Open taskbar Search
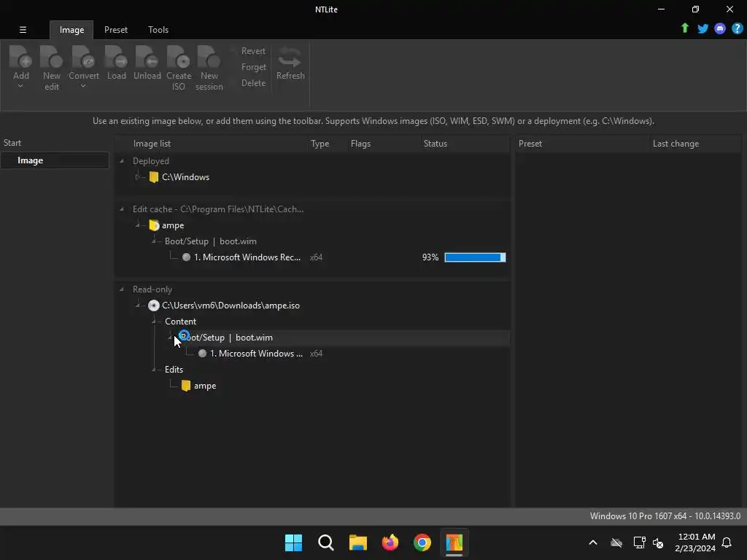The image size is (747, 560). (x=326, y=542)
